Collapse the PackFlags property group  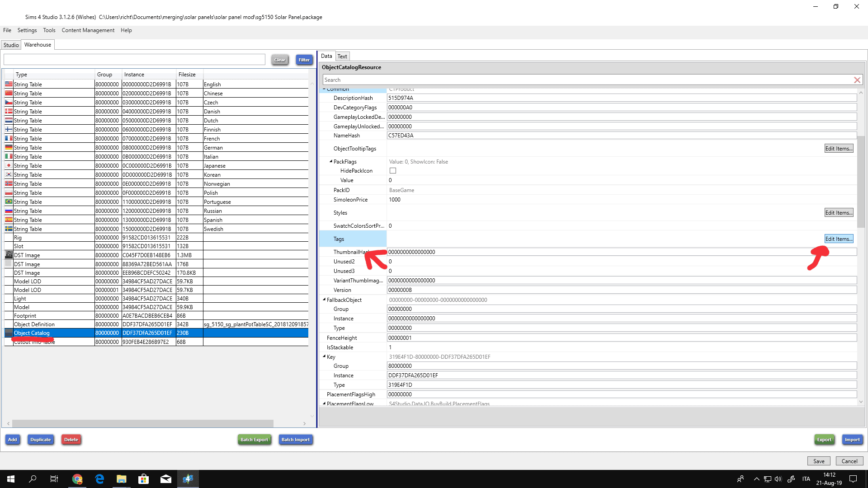click(330, 161)
